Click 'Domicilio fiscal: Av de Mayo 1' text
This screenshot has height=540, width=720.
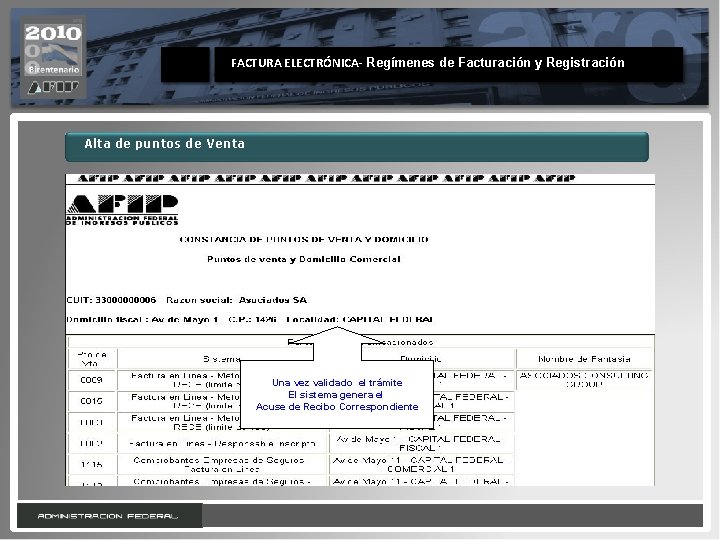coord(142,320)
